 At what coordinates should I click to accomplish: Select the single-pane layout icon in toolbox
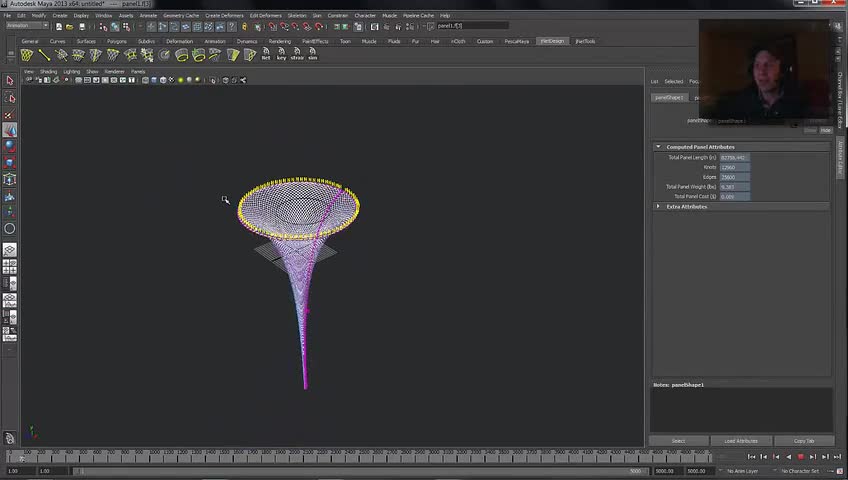[10, 249]
